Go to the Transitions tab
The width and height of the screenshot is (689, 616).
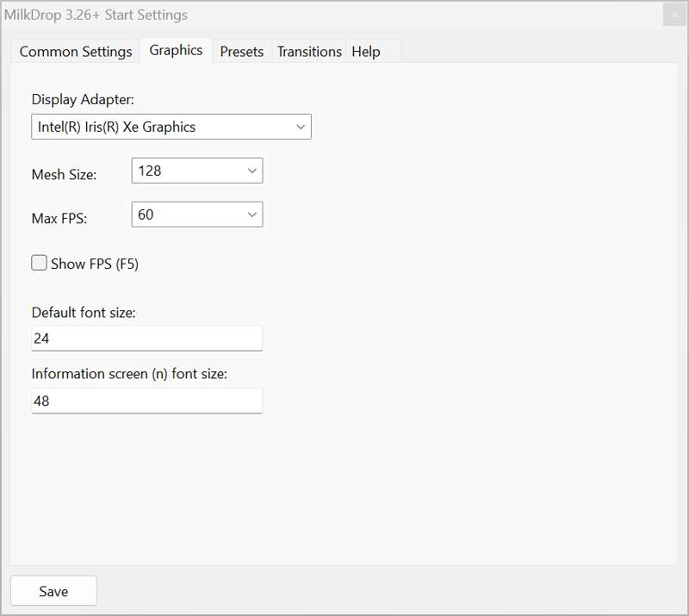(x=309, y=52)
